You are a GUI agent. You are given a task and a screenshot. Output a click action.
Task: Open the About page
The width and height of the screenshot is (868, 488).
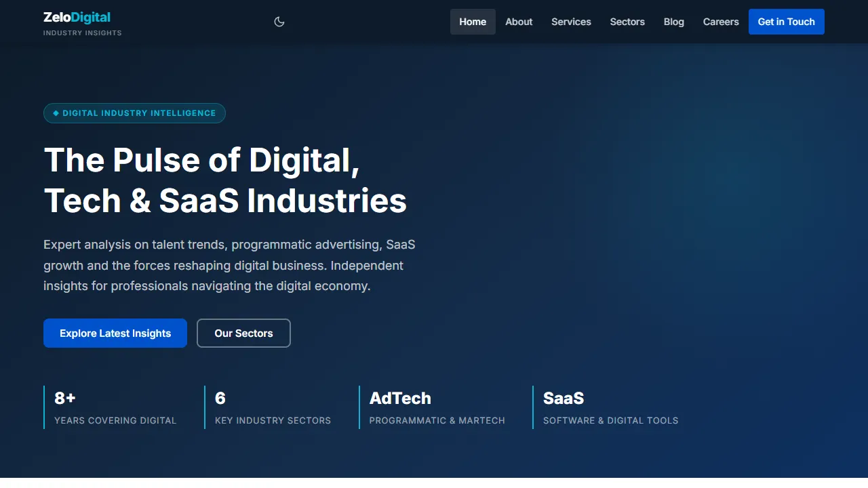(519, 22)
